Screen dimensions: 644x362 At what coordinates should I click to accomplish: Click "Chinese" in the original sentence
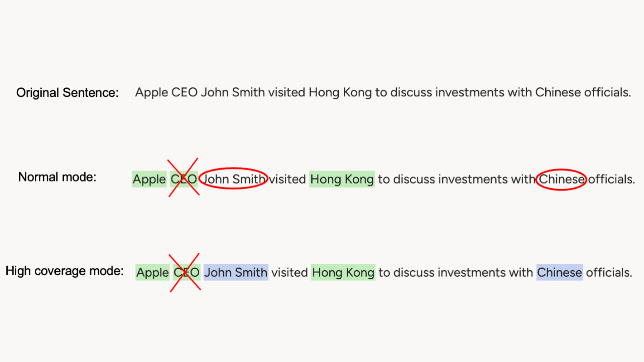(558, 93)
